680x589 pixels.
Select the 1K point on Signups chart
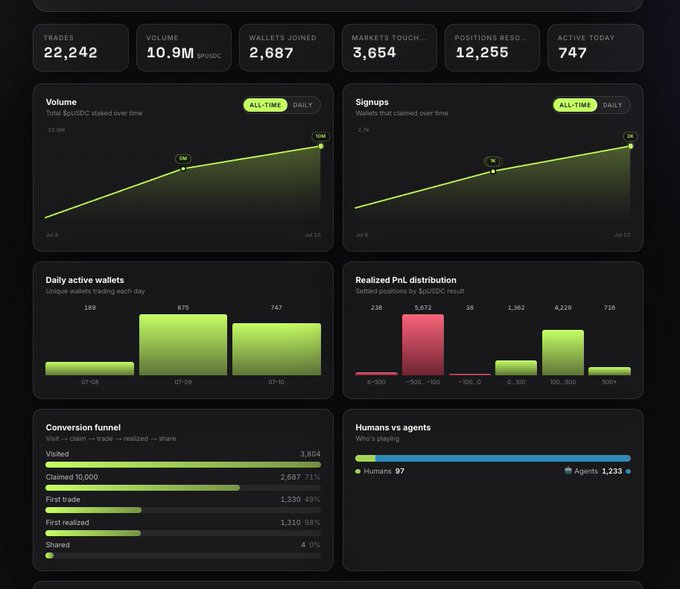pyautogui.click(x=493, y=171)
